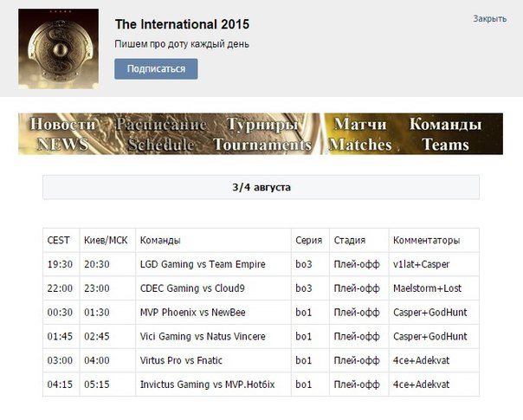Click the Киев/МСК column header
The width and height of the screenshot is (523, 420).
(106, 240)
